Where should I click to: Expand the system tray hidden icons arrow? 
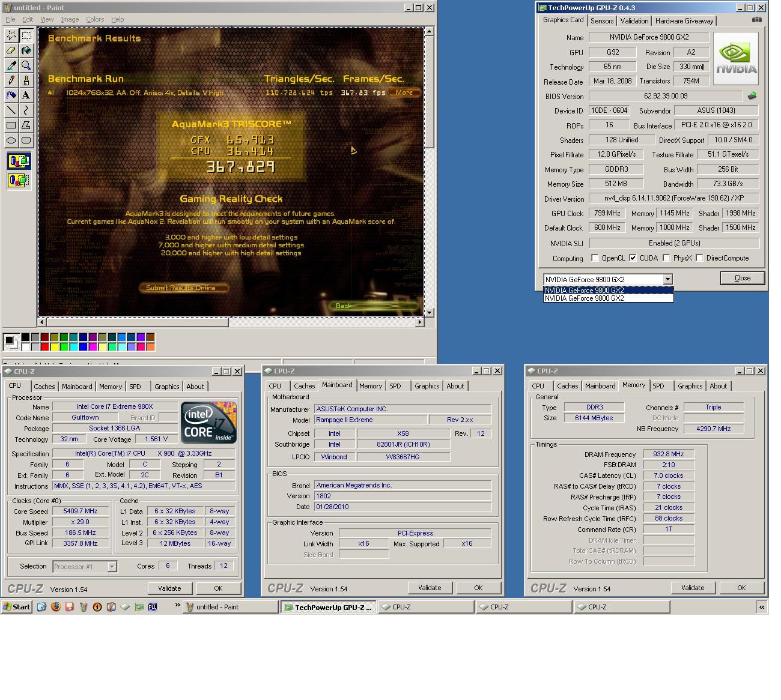(762, 607)
